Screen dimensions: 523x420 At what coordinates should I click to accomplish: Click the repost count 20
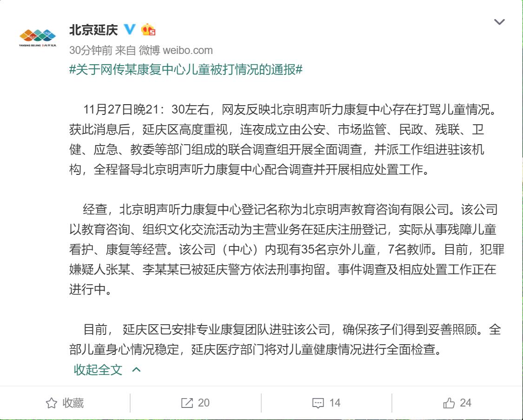[x=204, y=403]
